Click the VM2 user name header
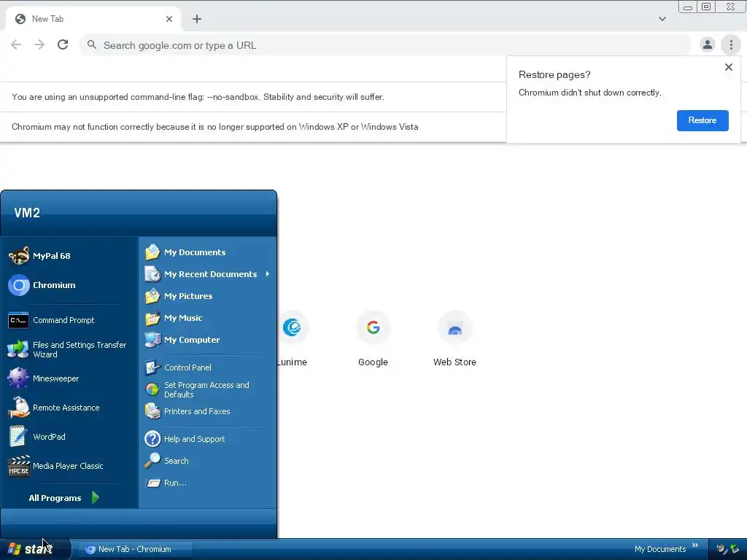This screenshot has height=560, width=747. click(x=27, y=213)
